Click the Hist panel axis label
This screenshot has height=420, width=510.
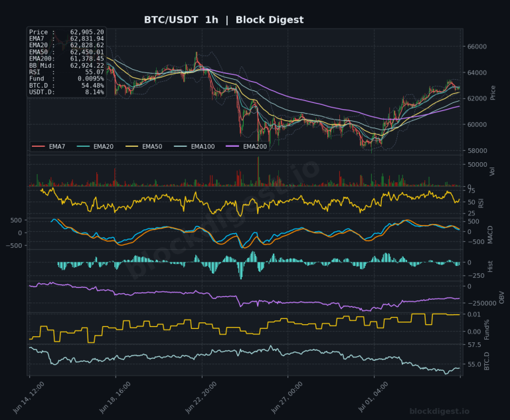pyautogui.click(x=490, y=266)
